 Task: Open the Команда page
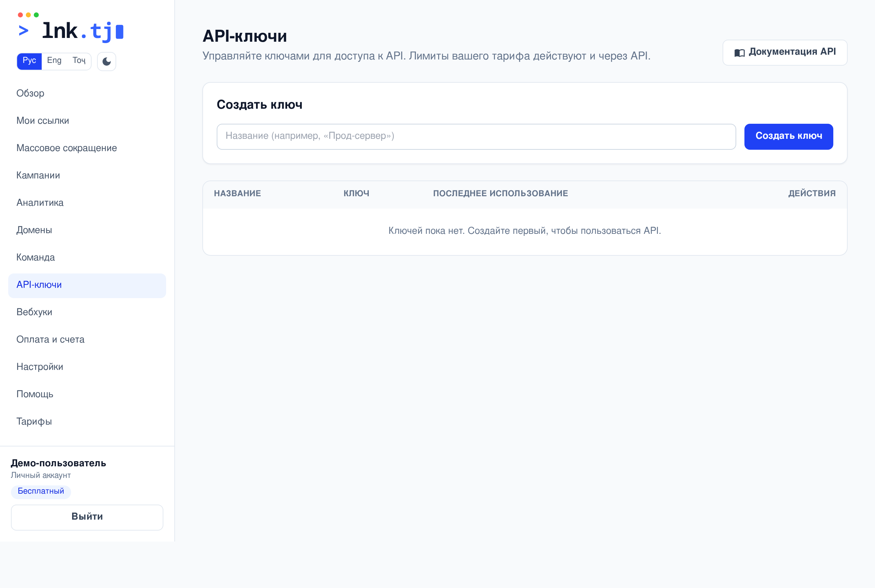[87, 258]
